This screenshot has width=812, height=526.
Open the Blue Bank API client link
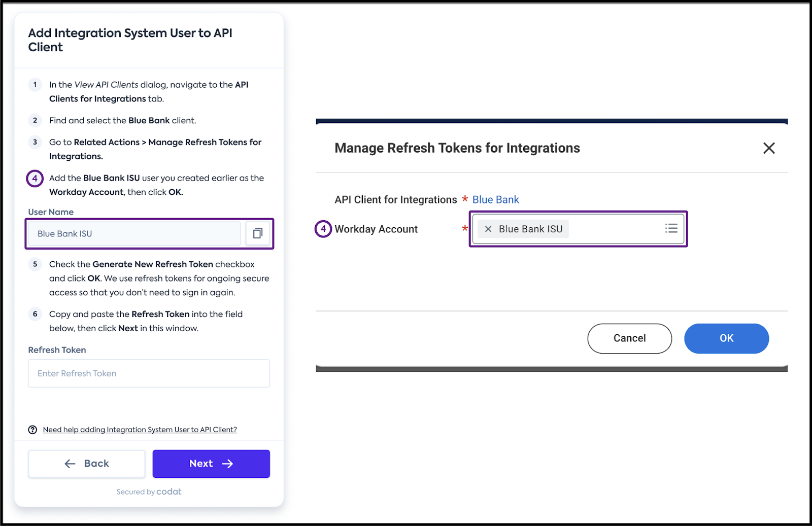click(496, 200)
